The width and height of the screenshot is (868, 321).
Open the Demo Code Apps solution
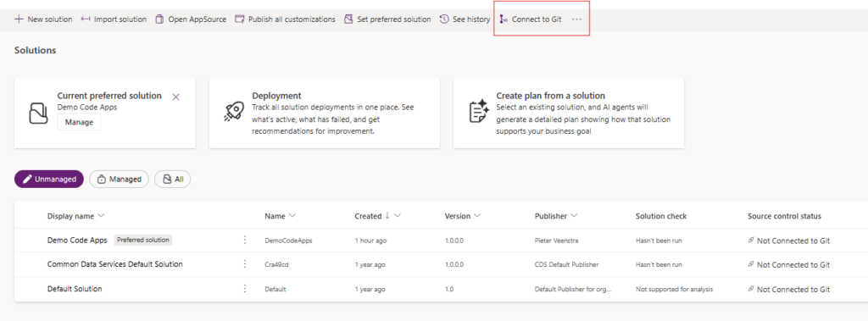[77, 241]
